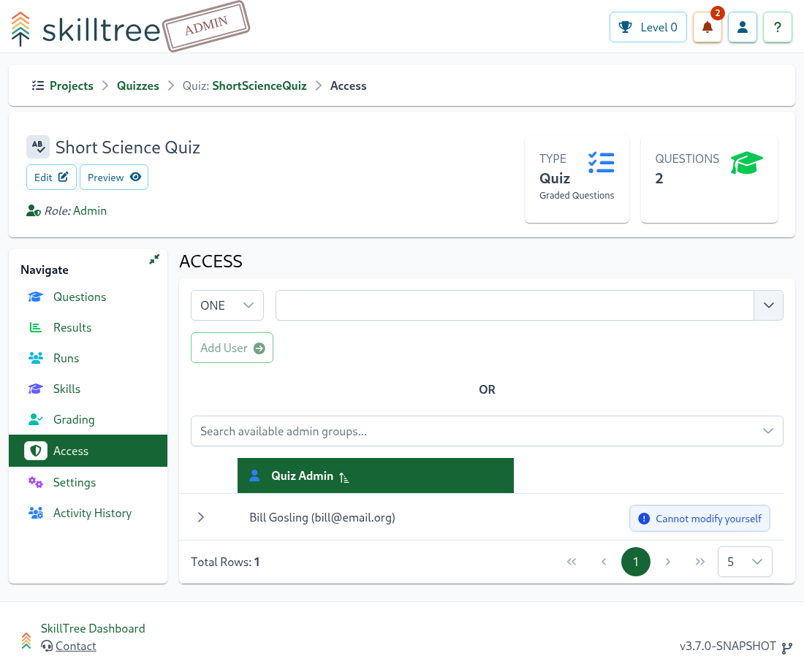This screenshot has height=672, width=804.
Task: Focus the user search input field
Action: click(x=515, y=305)
